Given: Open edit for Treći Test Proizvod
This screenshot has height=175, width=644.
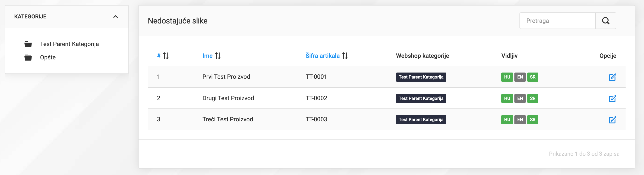Looking at the screenshot, I should (612, 120).
